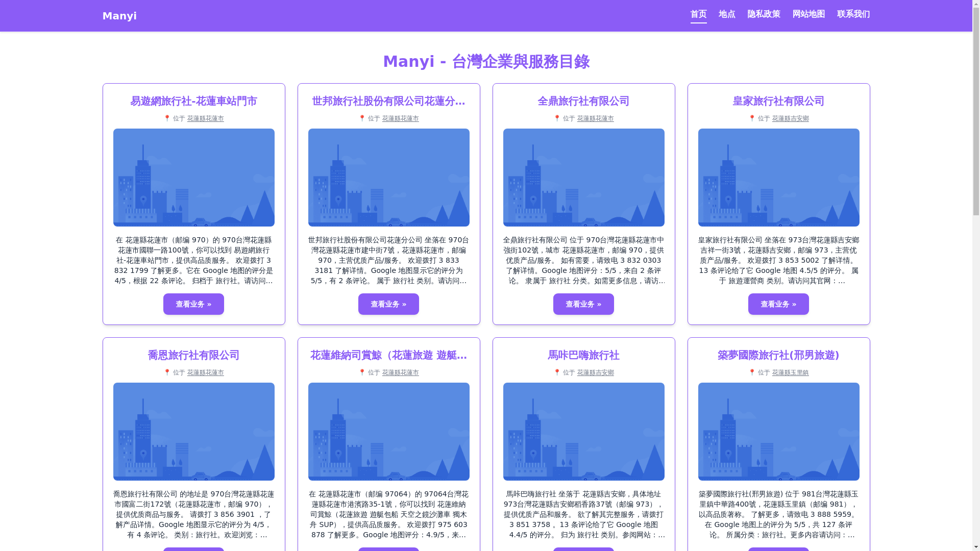This screenshot has height=551, width=980.
Task: Click the city thumbnail of 易遊網旅行社 card
Action: [x=194, y=178]
